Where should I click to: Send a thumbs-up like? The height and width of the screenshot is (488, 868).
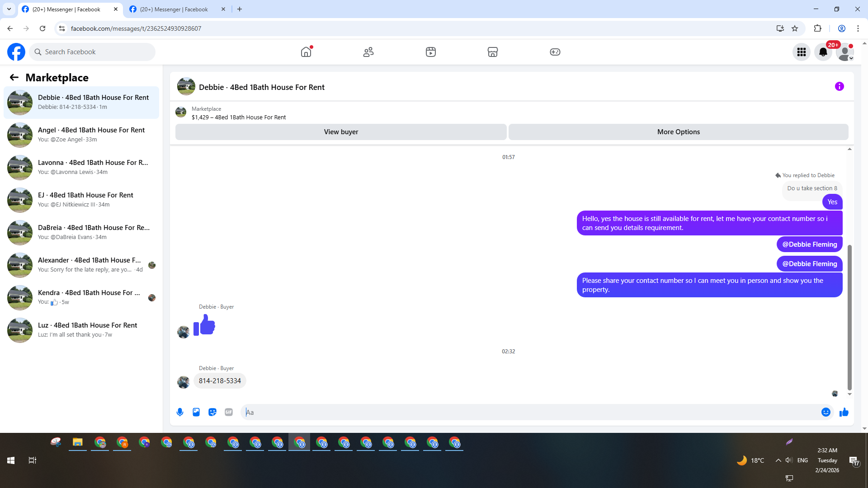click(x=844, y=412)
